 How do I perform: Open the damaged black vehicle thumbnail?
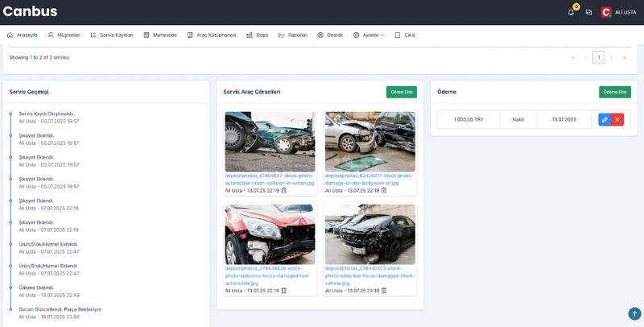click(370, 234)
